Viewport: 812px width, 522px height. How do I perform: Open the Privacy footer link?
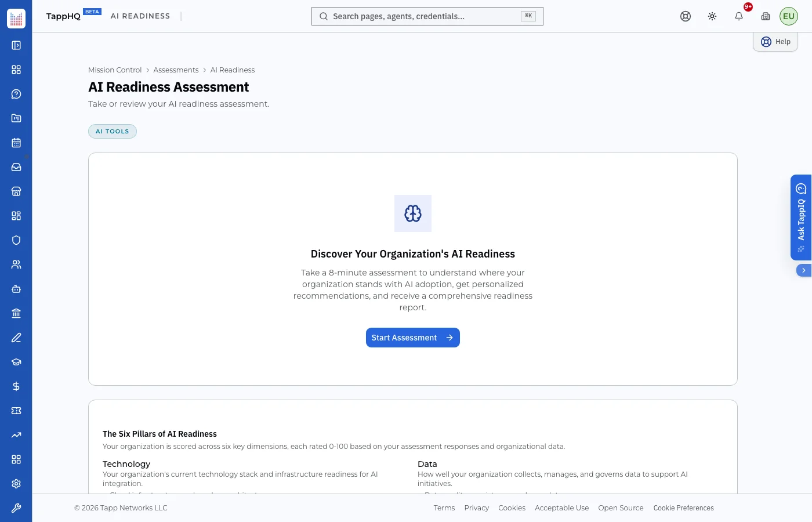(477, 508)
